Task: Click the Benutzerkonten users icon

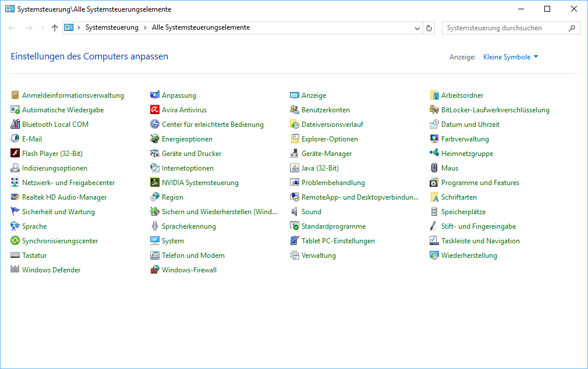Action: pyautogui.click(x=295, y=110)
